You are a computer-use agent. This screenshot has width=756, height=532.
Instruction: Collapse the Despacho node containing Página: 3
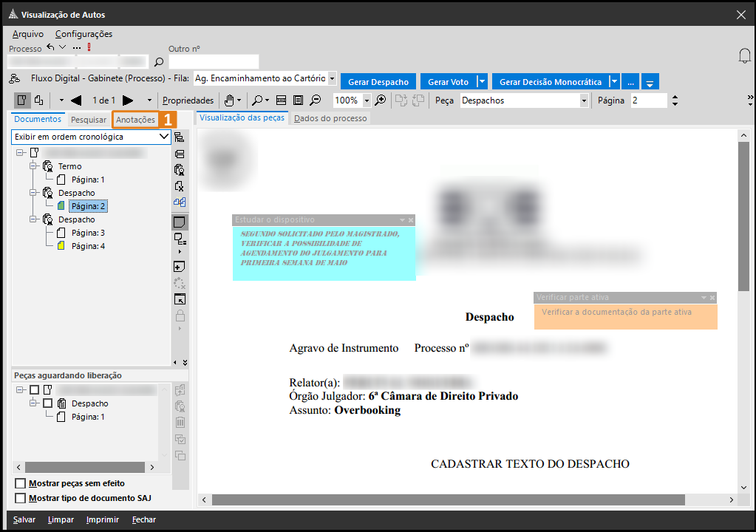point(33,219)
